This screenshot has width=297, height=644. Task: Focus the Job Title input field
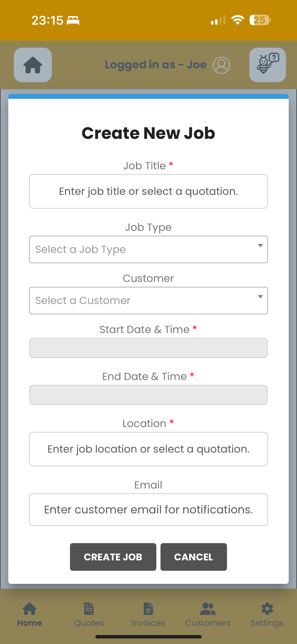(x=148, y=191)
